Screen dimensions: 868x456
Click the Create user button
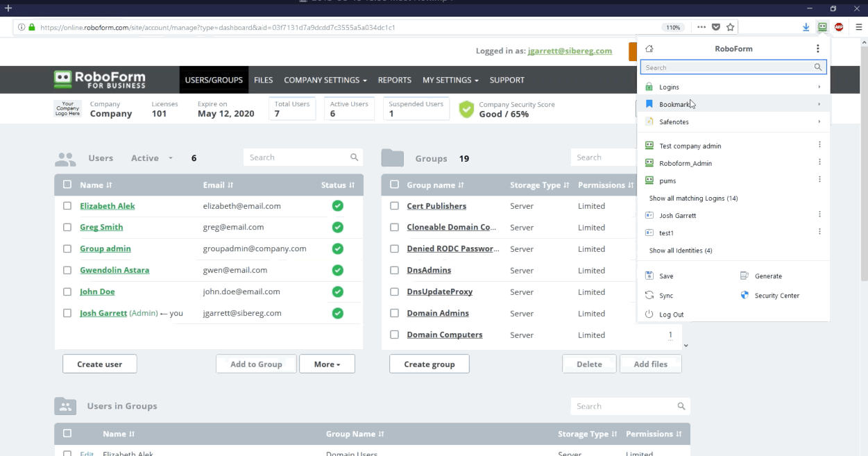99,364
